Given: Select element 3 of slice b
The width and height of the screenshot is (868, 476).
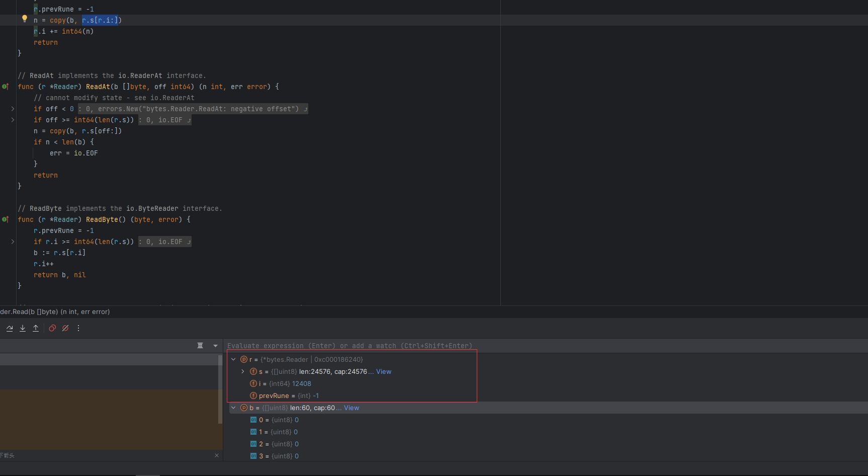Looking at the screenshot, I should pos(548,456).
